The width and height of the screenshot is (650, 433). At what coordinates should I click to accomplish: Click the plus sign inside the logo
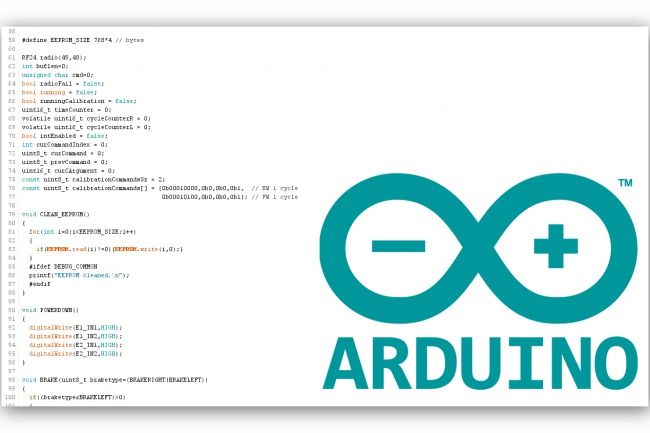click(555, 246)
